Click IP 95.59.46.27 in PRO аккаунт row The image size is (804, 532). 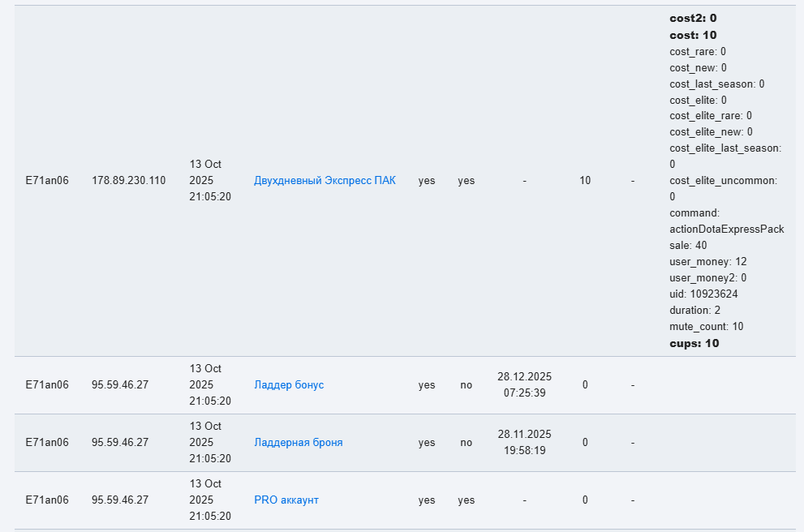pos(120,500)
